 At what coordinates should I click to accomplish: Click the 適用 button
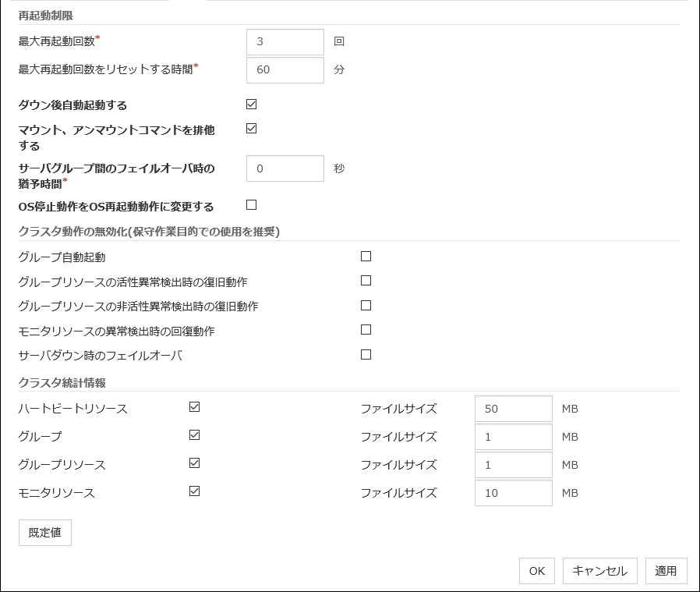coord(666,571)
